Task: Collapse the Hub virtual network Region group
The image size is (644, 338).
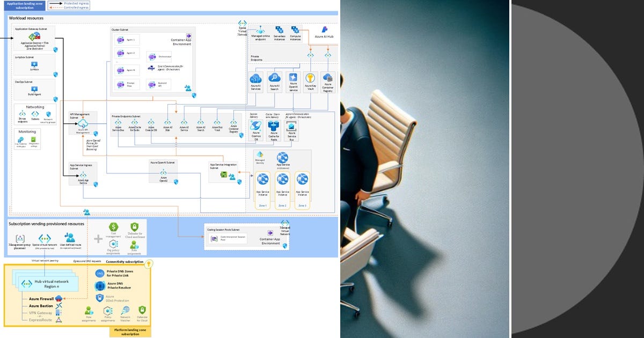Action: click(49, 284)
